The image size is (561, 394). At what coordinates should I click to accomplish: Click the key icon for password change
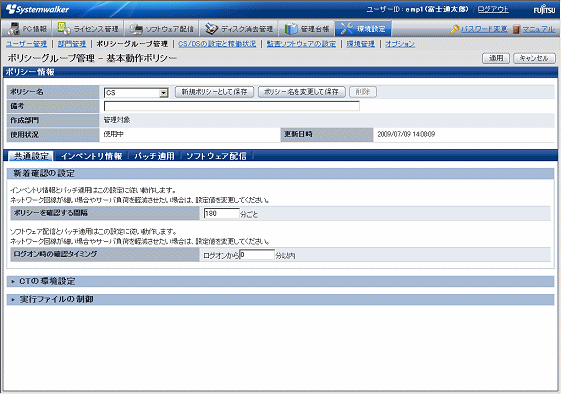click(454, 29)
